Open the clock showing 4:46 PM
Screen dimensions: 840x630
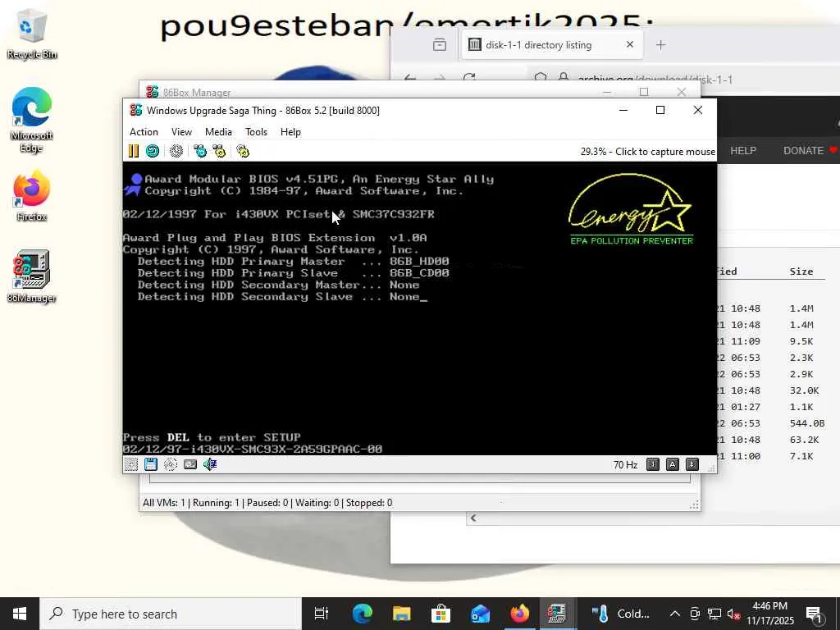pos(769,614)
